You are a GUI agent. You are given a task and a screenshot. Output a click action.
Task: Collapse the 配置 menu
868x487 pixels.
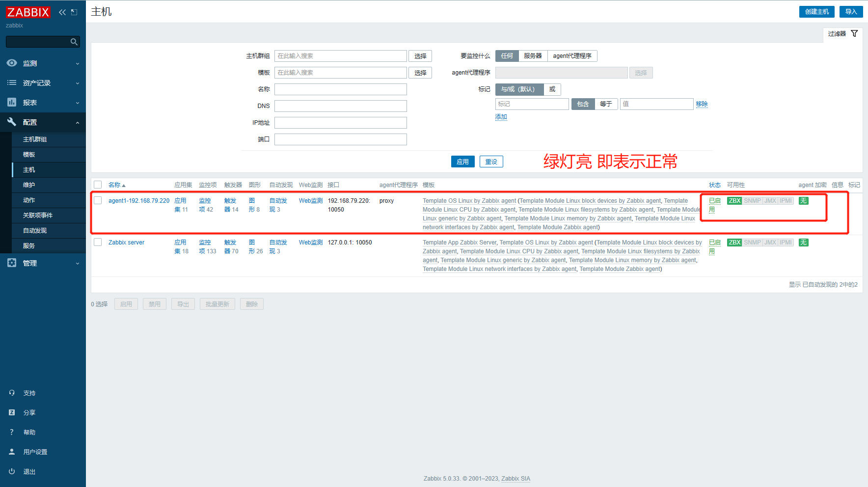(43, 122)
